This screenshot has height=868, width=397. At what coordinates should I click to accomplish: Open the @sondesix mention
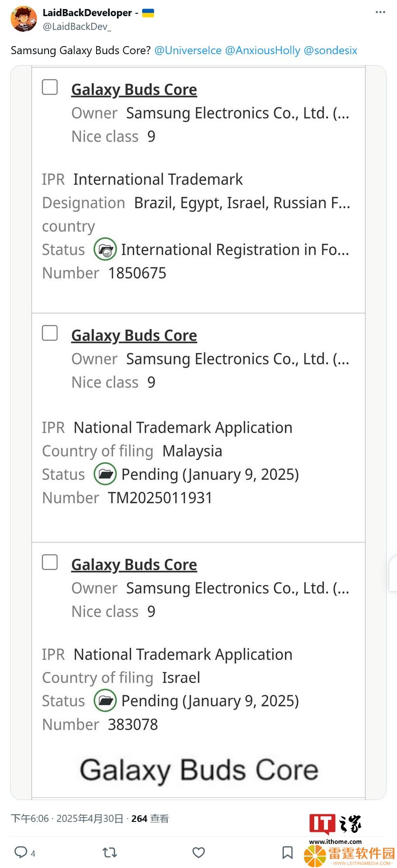[x=330, y=50]
